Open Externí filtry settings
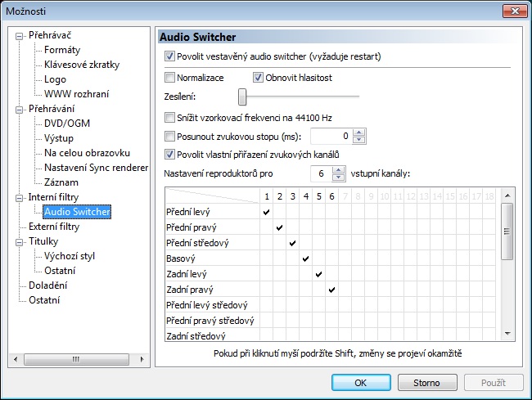The image size is (532, 400). click(x=54, y=227)
